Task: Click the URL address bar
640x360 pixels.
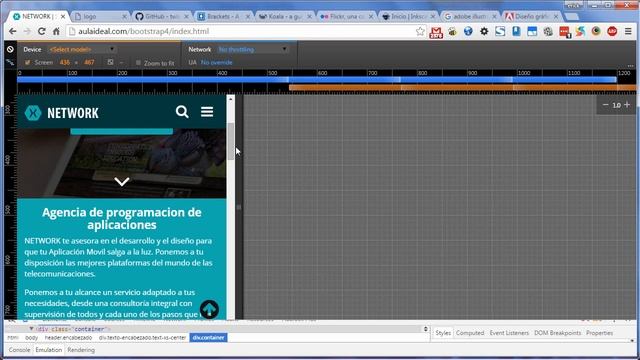Action: pyautogui.click(x=245, y=31)
